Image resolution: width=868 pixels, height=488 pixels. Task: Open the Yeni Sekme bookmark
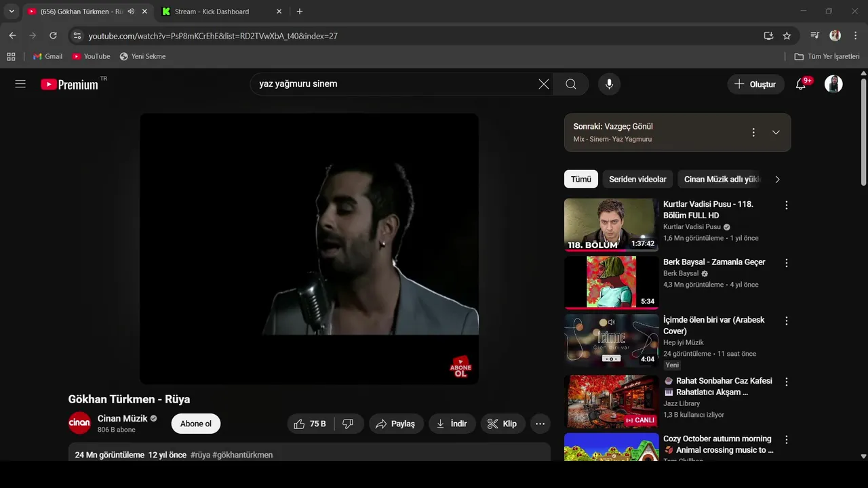tap(142, 56)
